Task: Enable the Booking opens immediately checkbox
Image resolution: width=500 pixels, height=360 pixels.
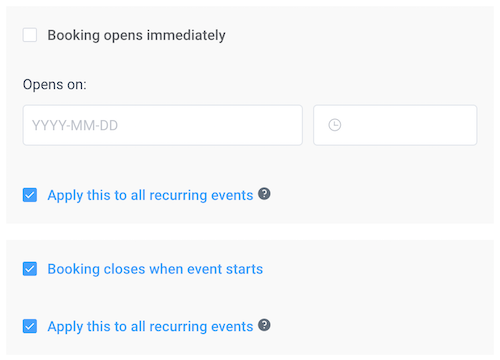Action: pyautogui.click(x=30, y=35)
